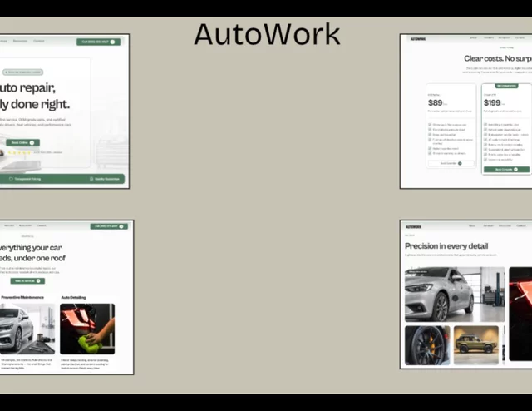
Task: Click the $199 price text
Action: [x=492, y=102]
